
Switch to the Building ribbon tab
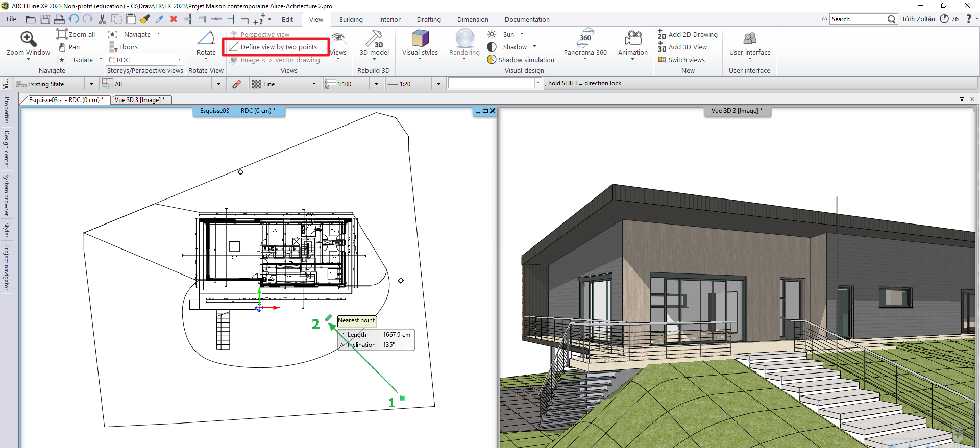pos(351,19)
